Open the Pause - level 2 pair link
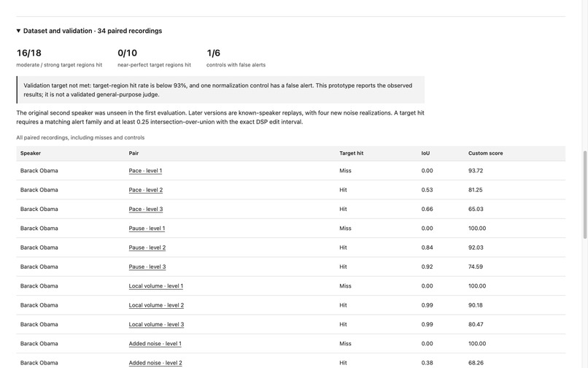The height and width of the screenshot is (368, 588). coord(147,248)
